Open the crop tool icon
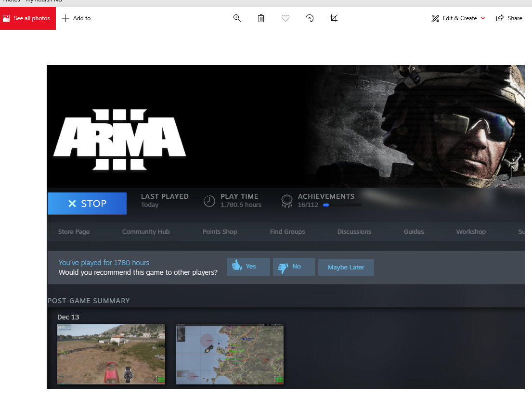The image size is (532, 408). point(334,18)
